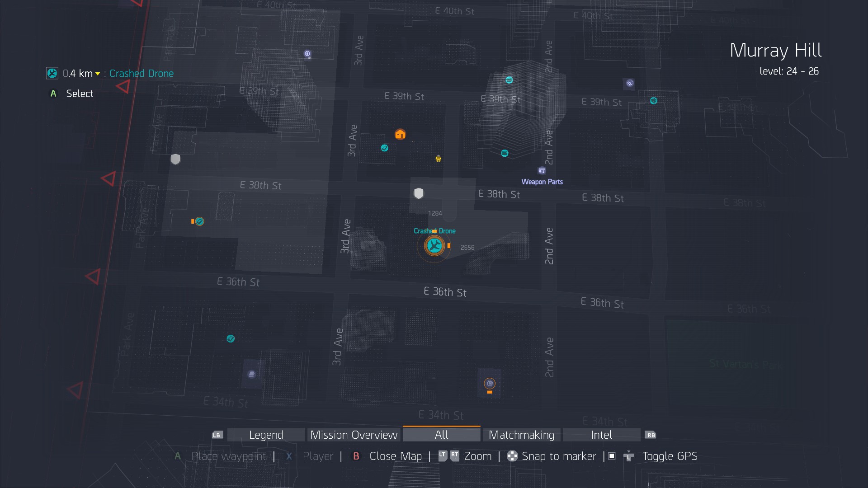Click the purple intel icon near E 34th St west
868x488 pixels.
[x=252, y=374]
